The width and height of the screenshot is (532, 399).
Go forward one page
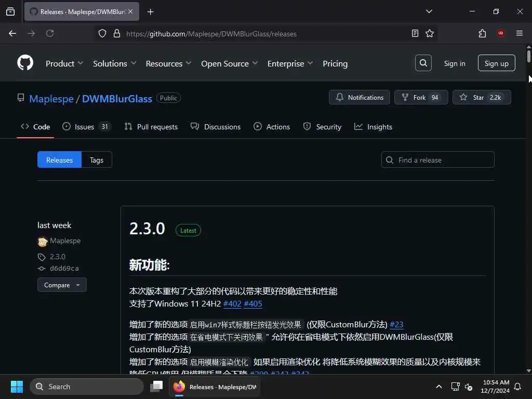pyautogui.click(x=31, y=33)
